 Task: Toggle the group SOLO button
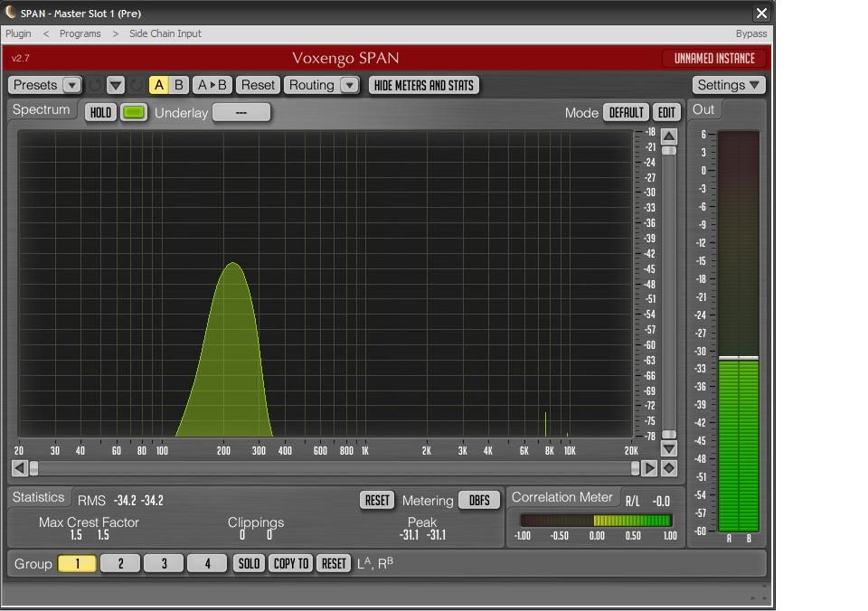tap(250, 563)
